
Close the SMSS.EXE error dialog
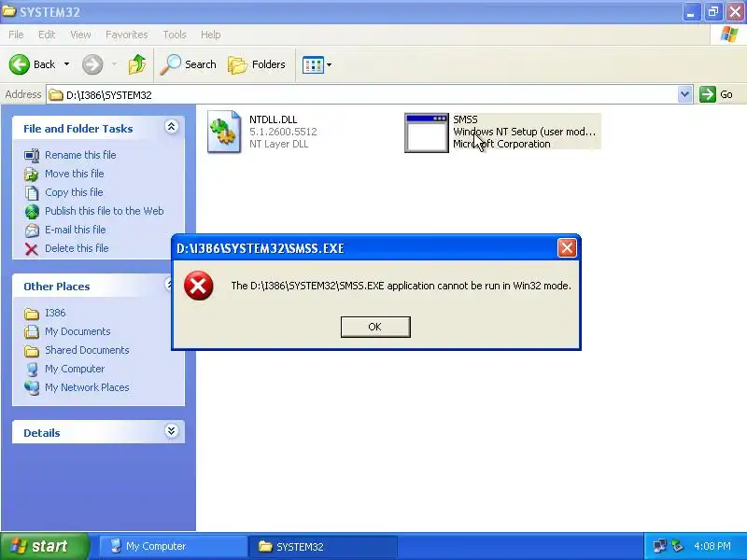[x=567, y=247]
